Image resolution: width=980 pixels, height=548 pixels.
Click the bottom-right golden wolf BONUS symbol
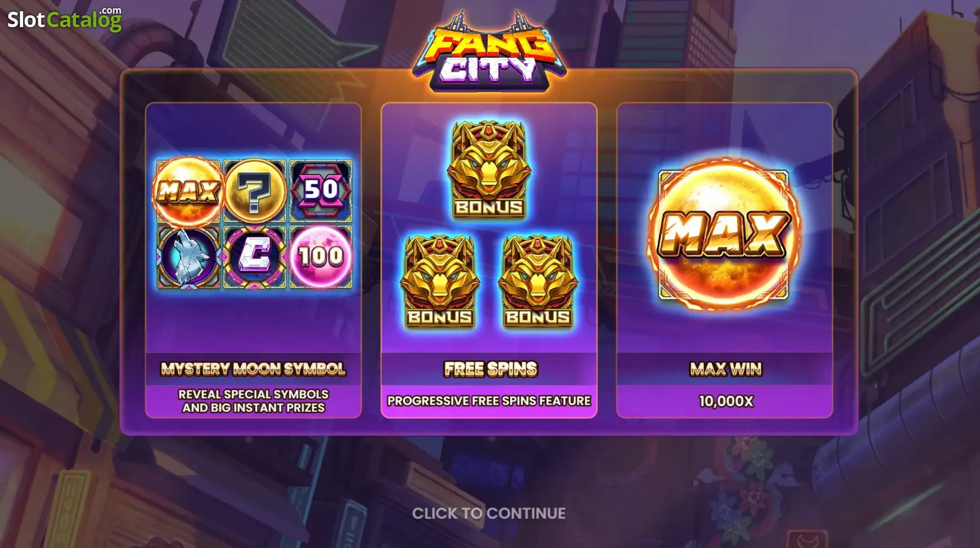click(538, 281)
